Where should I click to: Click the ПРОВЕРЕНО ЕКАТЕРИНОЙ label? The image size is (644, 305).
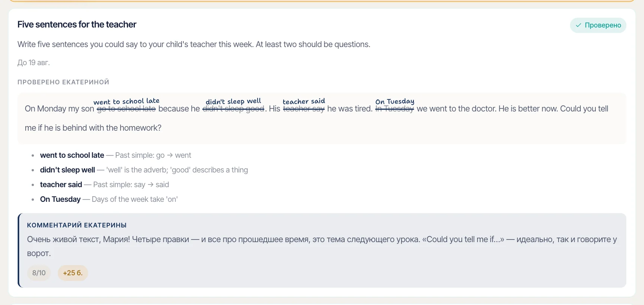pyautogui.click(x=63, y=82)
